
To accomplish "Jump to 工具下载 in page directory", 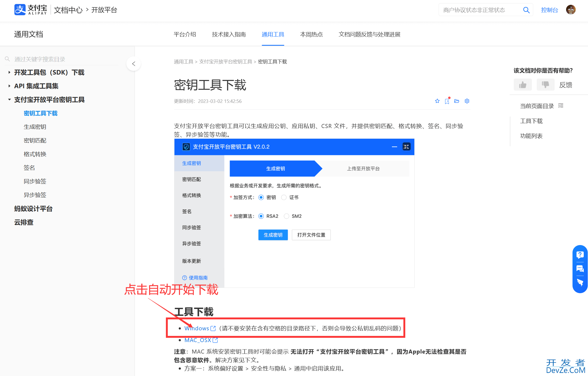I will tap(531, 121).
